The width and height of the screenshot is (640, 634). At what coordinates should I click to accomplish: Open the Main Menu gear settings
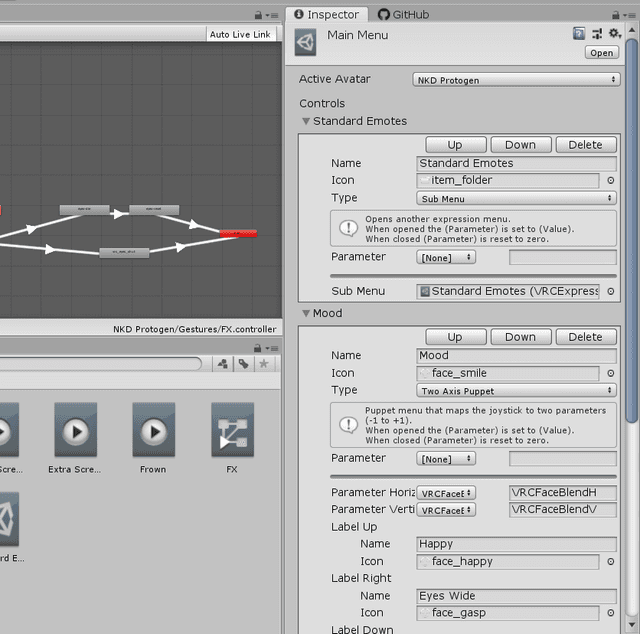pyautogui.click(x=615, y=33)
